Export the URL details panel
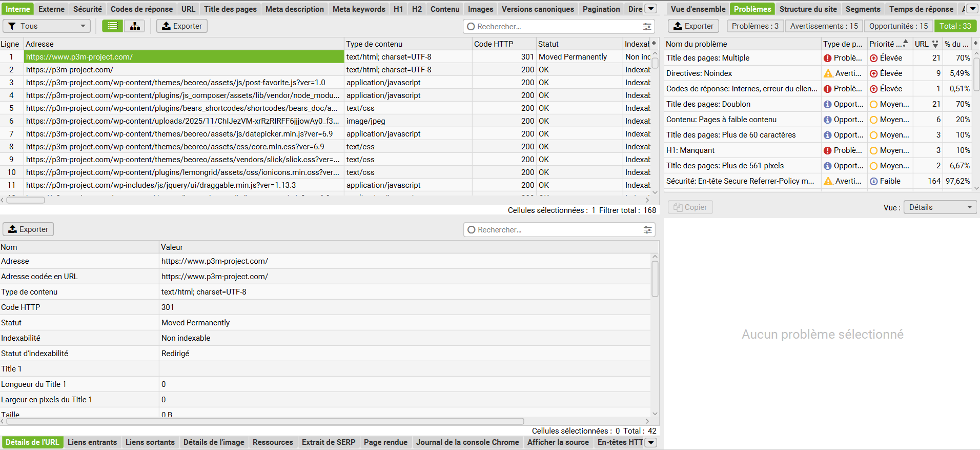 (28, 229)
